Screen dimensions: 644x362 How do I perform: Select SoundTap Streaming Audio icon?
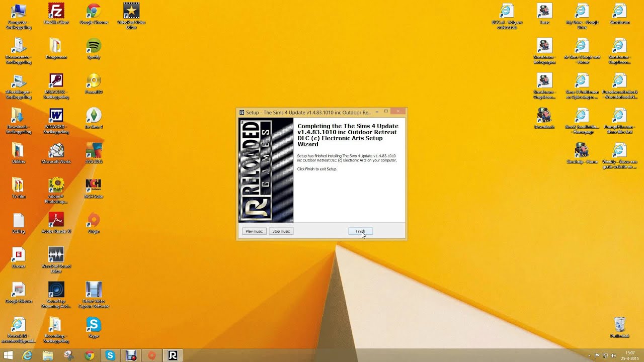56,295
